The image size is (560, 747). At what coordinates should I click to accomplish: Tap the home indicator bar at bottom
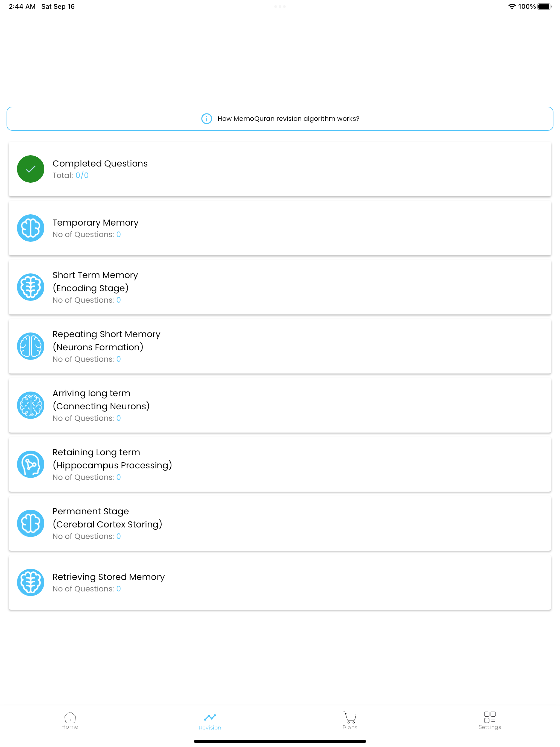[x=280, y=742]
